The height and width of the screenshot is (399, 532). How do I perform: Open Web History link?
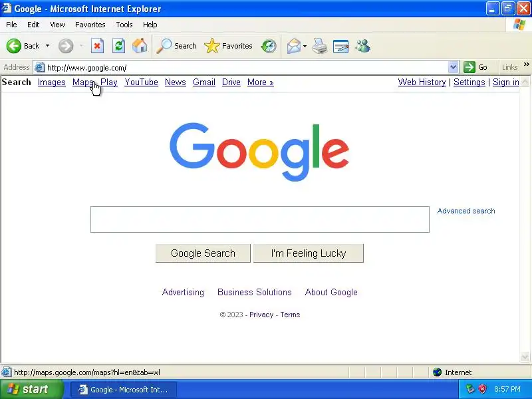(422, 82)
